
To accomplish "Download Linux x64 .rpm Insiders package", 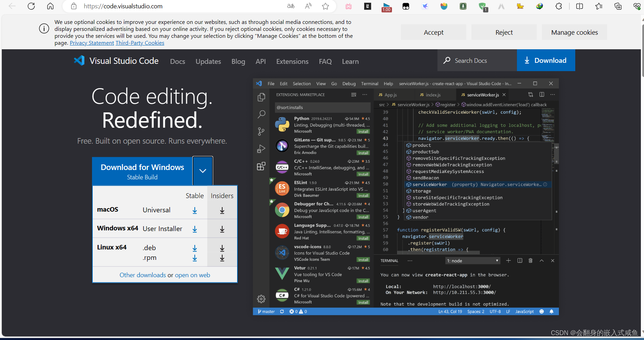I will 222,258.
